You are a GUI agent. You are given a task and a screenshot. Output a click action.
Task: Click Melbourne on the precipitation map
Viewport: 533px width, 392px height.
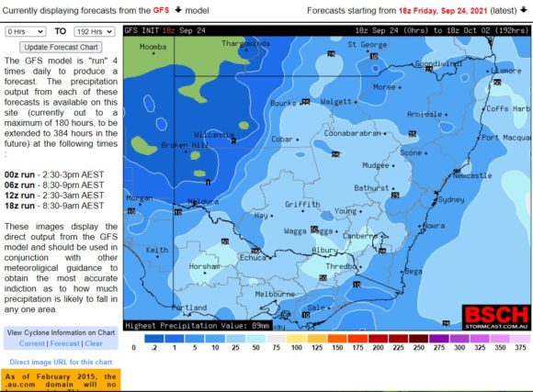tap(275, 294)
